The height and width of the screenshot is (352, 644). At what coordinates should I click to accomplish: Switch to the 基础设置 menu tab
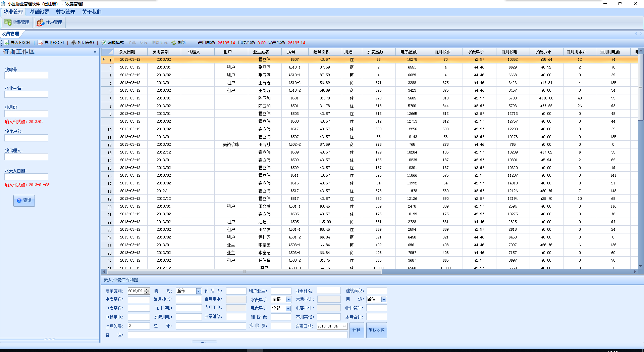[39, 12]
